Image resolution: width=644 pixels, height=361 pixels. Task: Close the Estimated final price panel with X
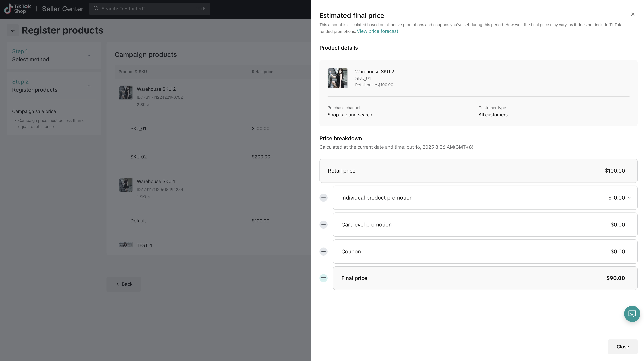(x=633, y=14)
